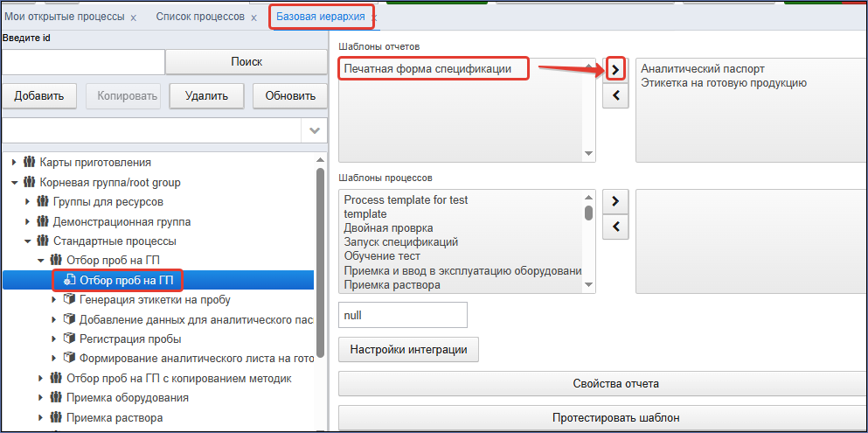Click box icon of Регистрация пробы
This screenshot has height=433, width=868.
pos(69,339)
